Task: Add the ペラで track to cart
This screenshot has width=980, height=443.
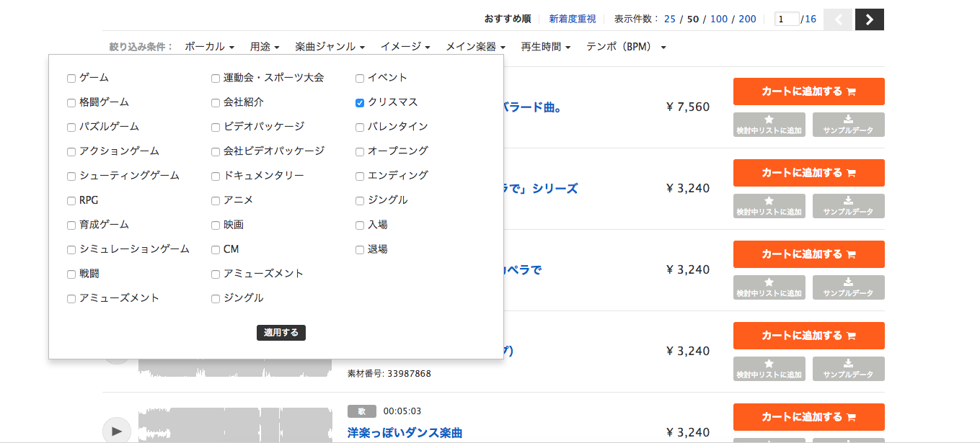Action: pyautogui.click(x=809, y=254)
